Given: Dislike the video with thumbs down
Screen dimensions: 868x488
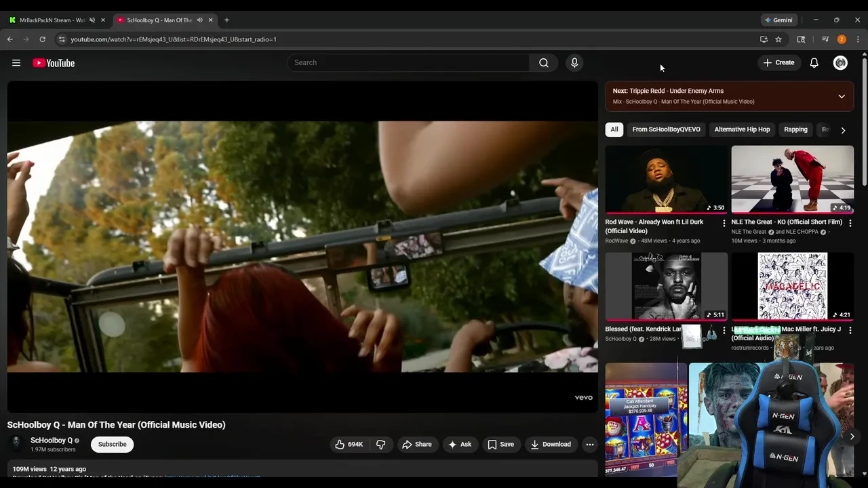Looking at the screenshot, I should [x=380, y=445].
